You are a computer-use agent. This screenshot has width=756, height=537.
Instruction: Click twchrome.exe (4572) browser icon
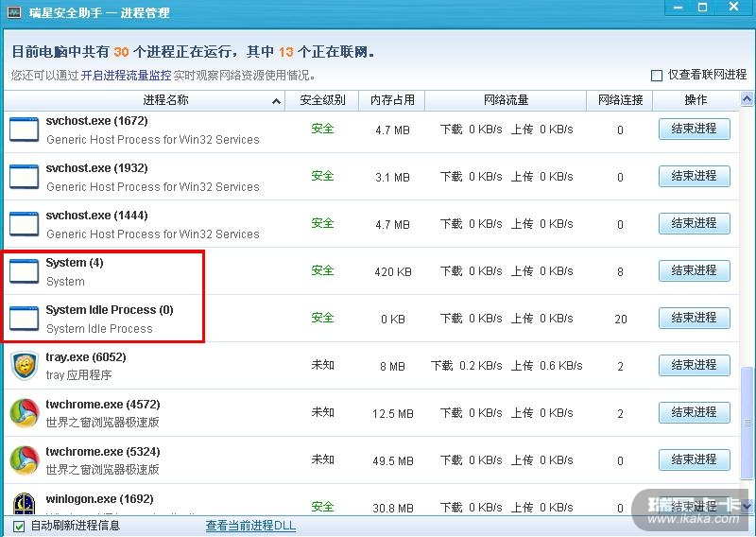25,413
